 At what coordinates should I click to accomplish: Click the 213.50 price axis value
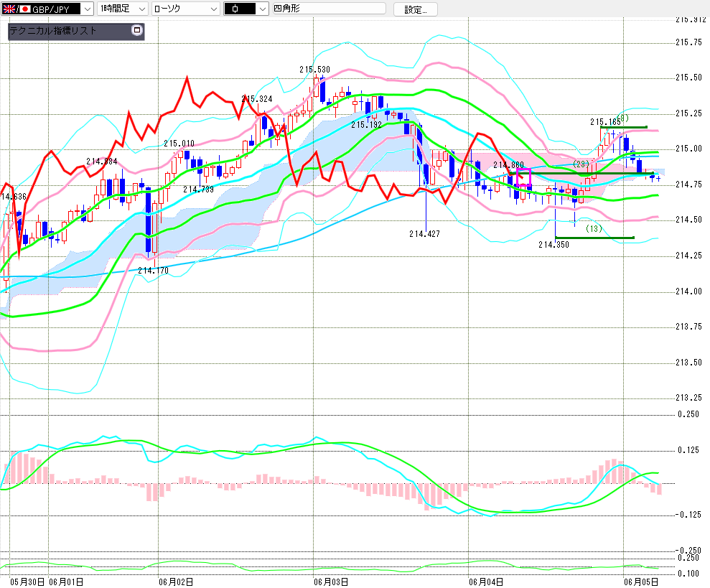[688, 363]
